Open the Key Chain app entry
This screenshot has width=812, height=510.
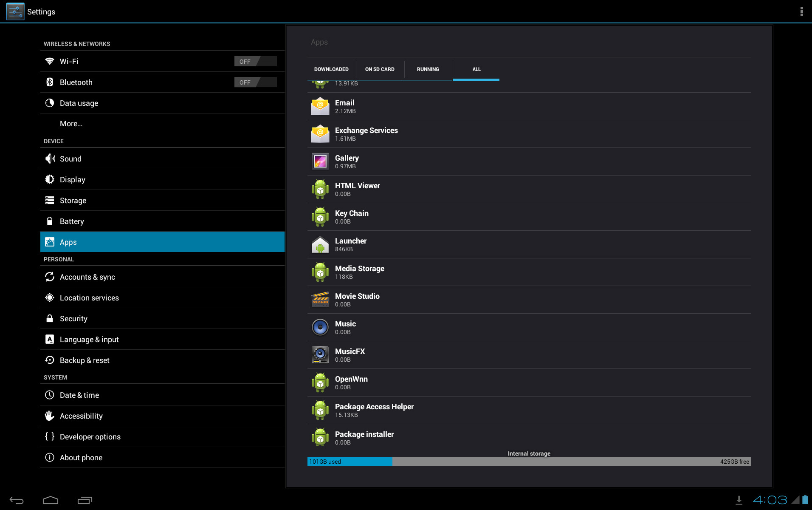pos(529,217)
